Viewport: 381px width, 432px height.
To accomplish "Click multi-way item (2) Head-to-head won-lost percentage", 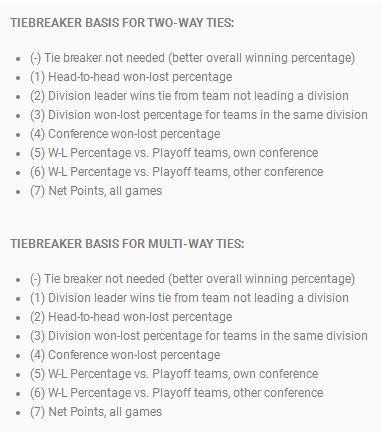I will tap(131, 317).
